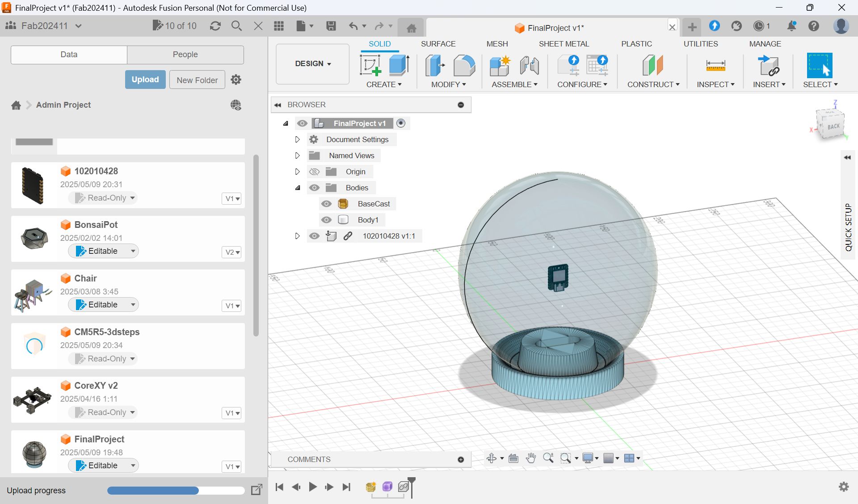
Task: Open Chair Editable dropdown
Action: pyautogui.click(x=103, y=305)
